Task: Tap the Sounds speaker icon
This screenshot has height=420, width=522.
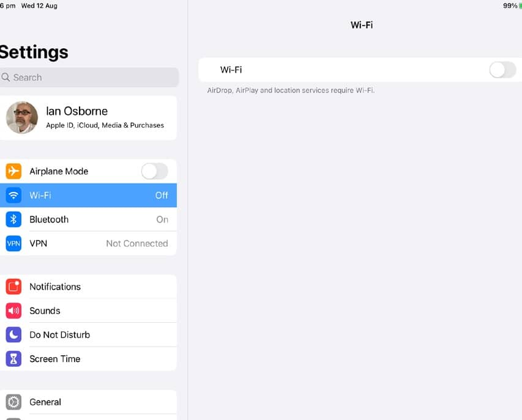Action: click(13, 311)
